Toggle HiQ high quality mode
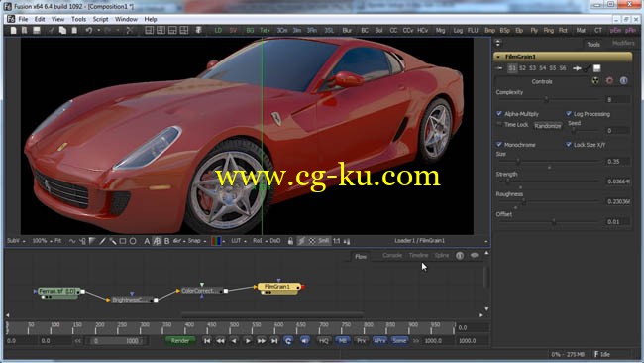 coord(324,341)
